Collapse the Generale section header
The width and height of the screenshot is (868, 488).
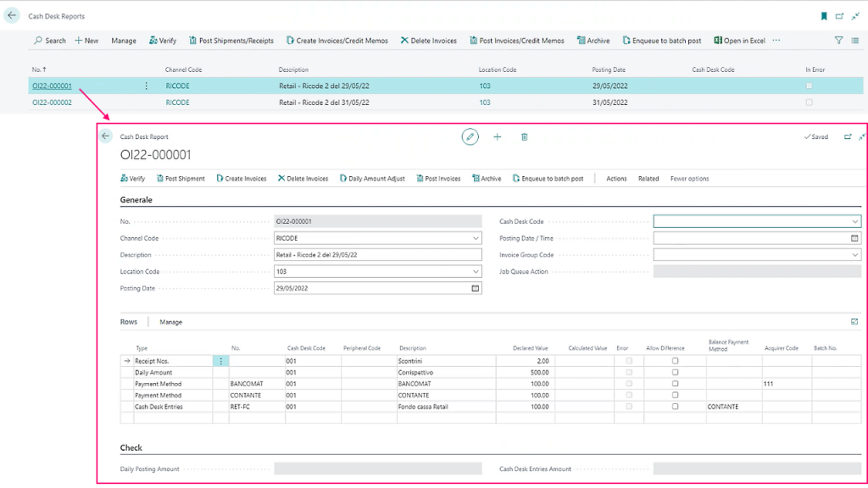pyautogui.click(x=136, y=200)
